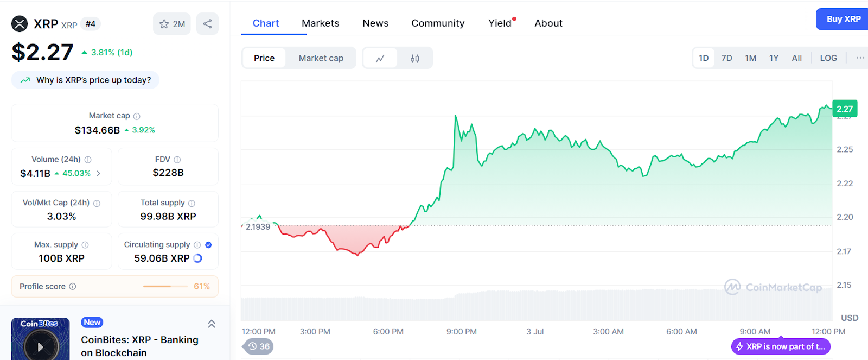Click the $228B FDV value

tap(168, 173)
